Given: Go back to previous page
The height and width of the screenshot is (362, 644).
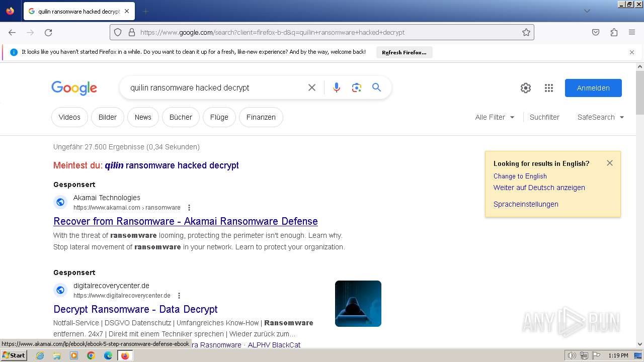Looking at the screenshot, I should 12,32.
